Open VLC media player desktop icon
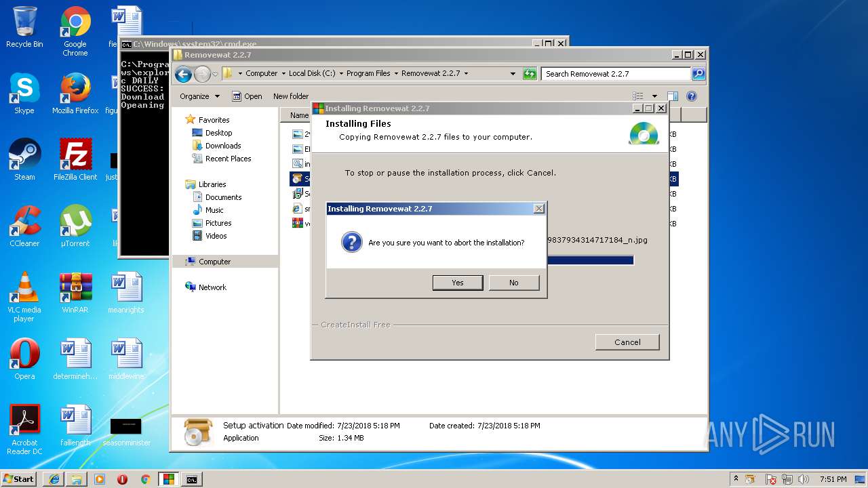868x488 pixels. 24,297
